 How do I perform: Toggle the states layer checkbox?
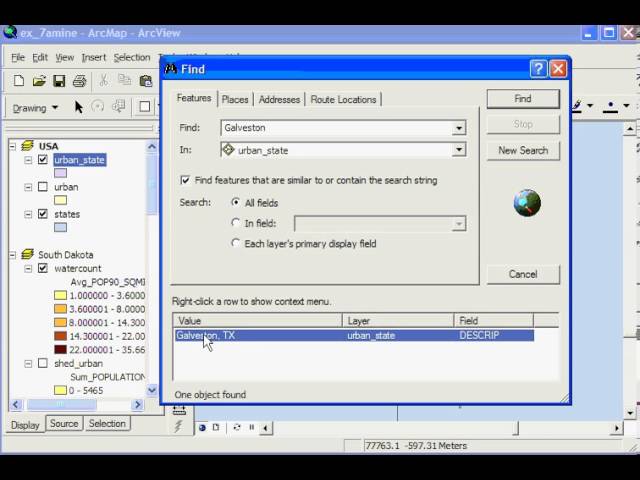pyautogui.click(x=43, y=214)
